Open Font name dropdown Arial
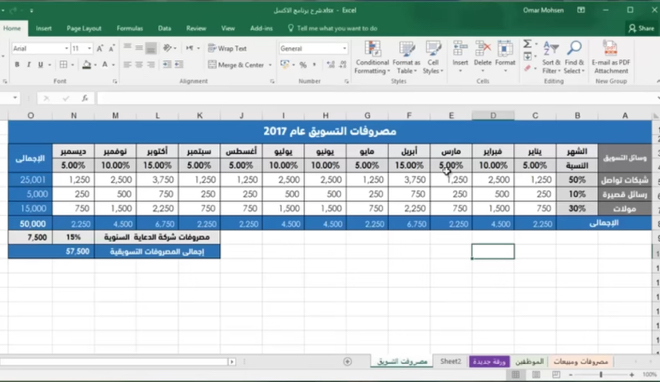The width and height of the screenshot is (660, 382). point(66,48)
